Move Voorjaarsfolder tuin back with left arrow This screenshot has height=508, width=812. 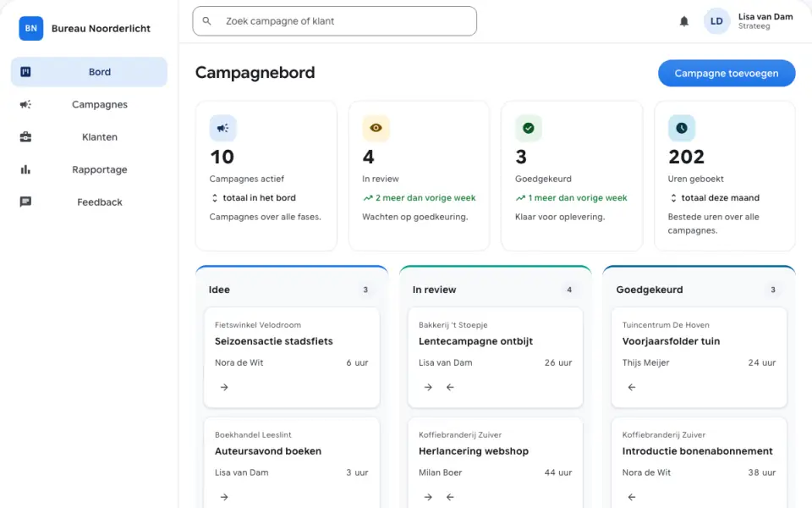click(632, 387)
